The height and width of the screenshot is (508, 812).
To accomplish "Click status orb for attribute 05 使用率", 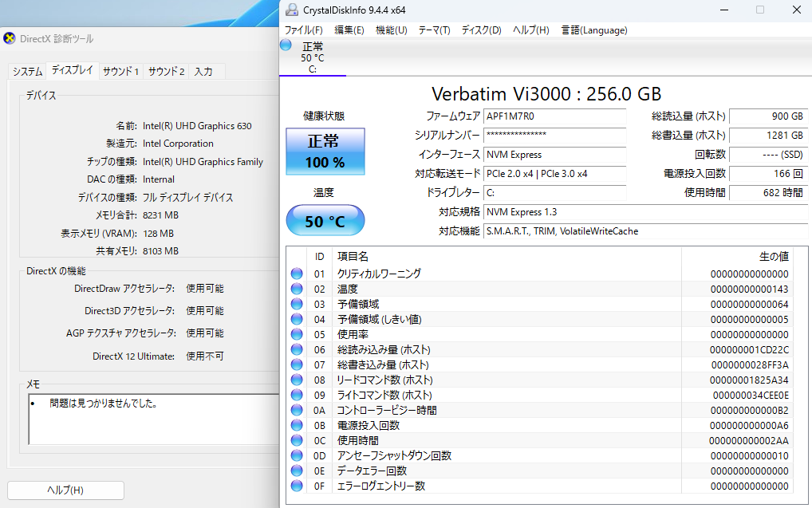I will tap(297, 334).
